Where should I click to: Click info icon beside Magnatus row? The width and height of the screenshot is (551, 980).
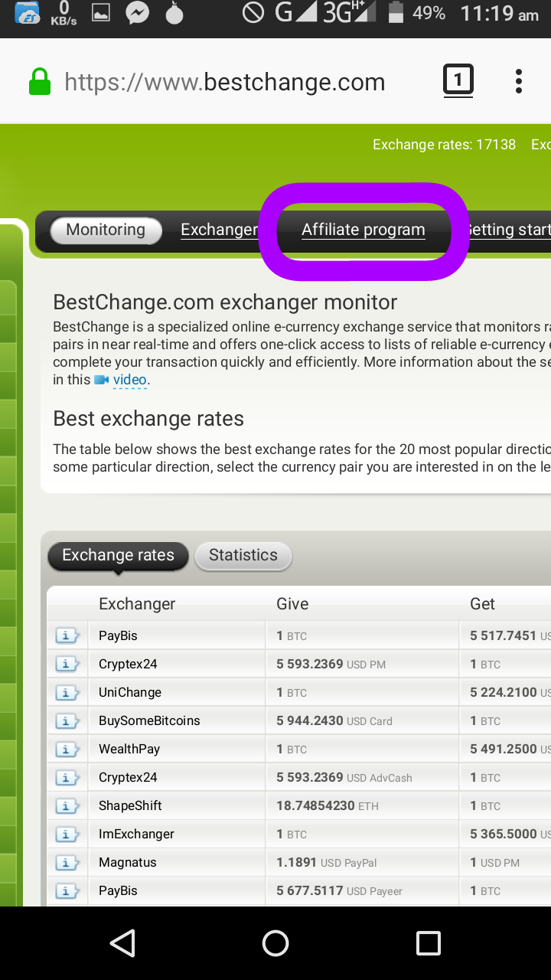(x=67, y=863)
